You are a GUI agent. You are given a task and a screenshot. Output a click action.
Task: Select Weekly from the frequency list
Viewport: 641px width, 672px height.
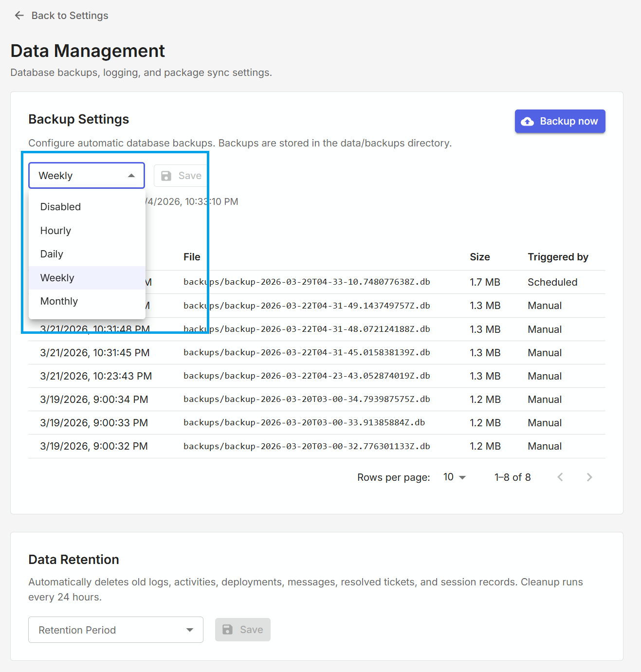pyautogui.click(x=57, y=278)
